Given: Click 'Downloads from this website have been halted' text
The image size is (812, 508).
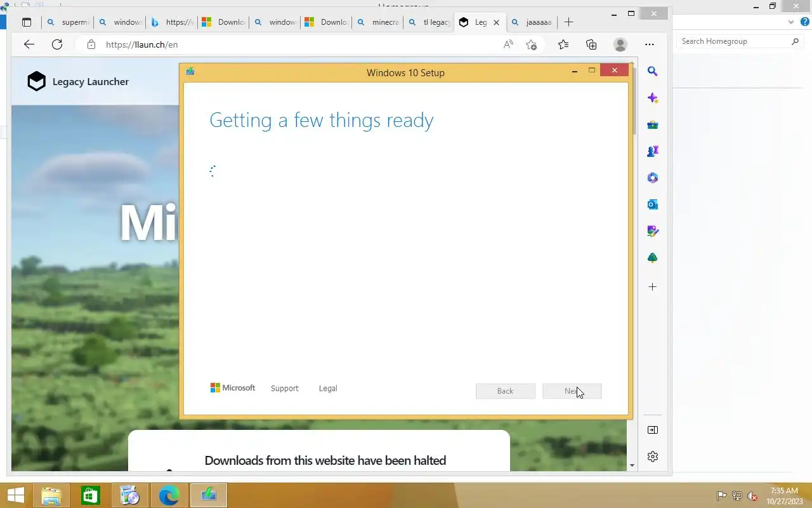Looking at the screenshot, I should 325,460.
